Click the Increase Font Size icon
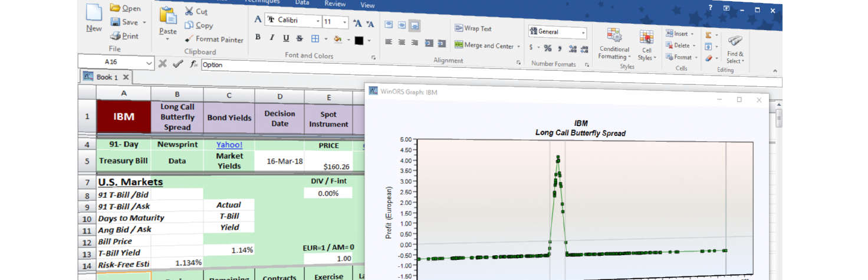The image size is (868, 280). point(357,24)
